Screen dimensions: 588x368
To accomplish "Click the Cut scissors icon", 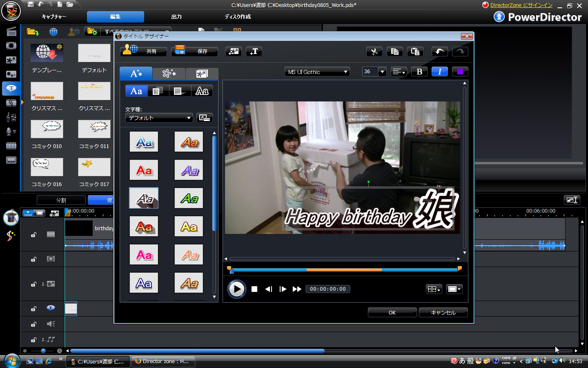I will click(x=374, y=52).
